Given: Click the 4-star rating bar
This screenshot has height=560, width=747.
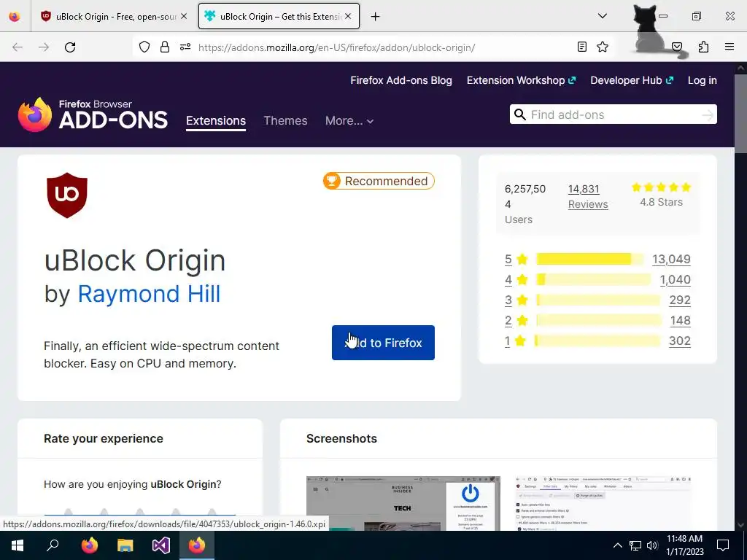Looking at the screenshot, I should click(594, 280).
